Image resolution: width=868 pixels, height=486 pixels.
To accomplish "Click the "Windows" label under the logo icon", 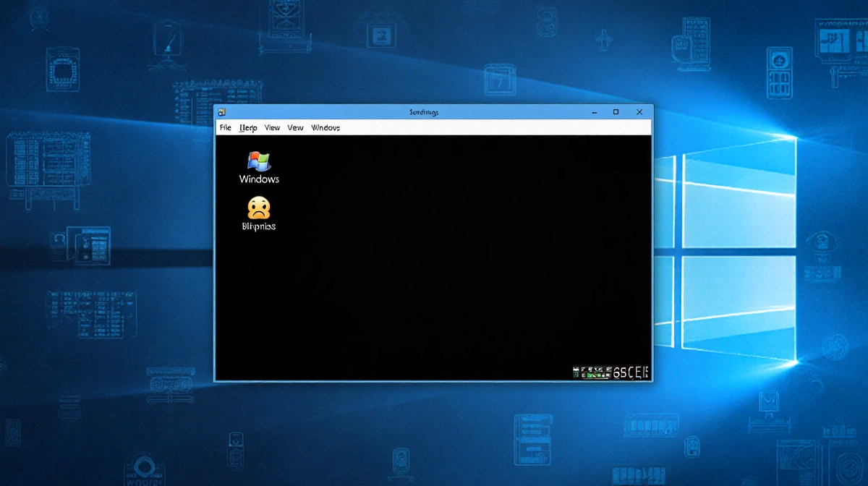I will (x=259, y=179).
